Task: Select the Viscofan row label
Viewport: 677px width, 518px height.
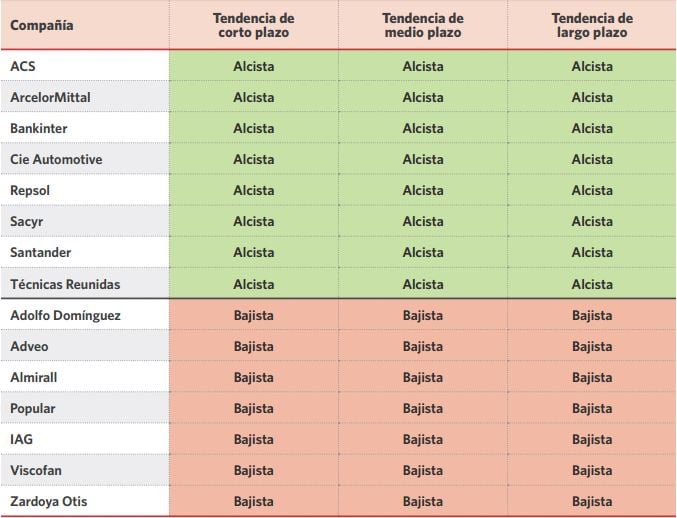Action: click(37, 470)
